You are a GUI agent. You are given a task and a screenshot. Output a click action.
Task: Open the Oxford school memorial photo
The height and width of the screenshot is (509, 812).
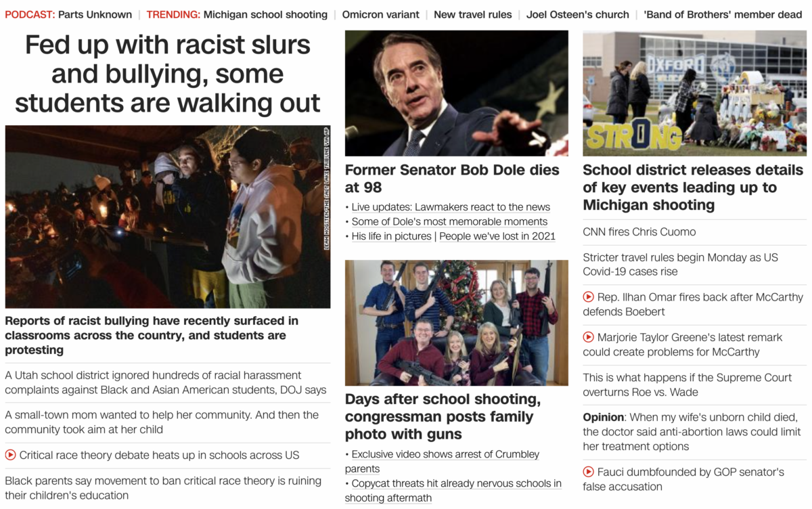[695, 93]
